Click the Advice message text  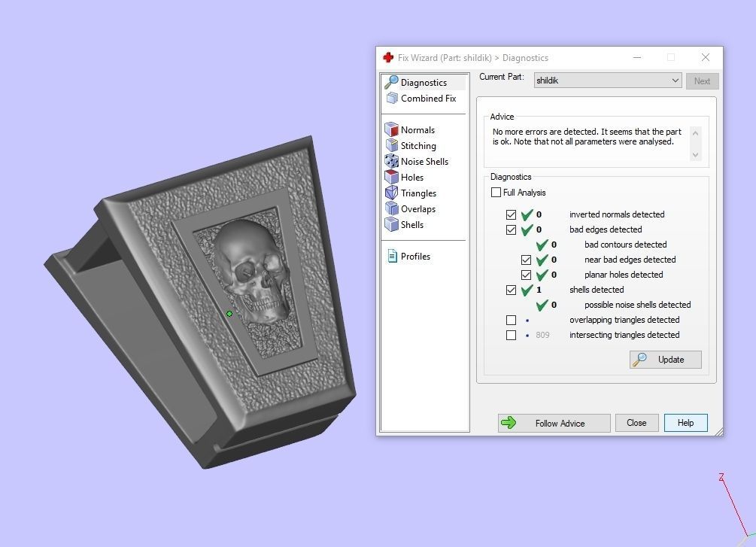point(587,136)
